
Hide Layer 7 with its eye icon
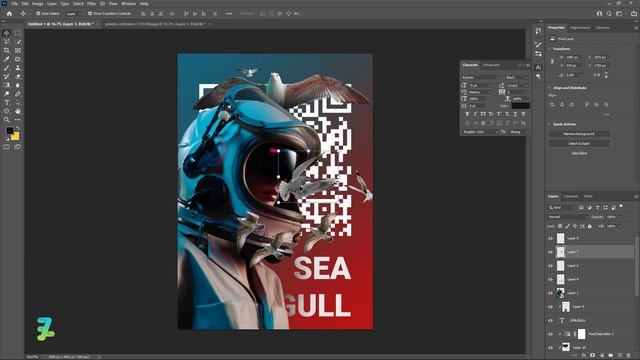tap(550, 252)
